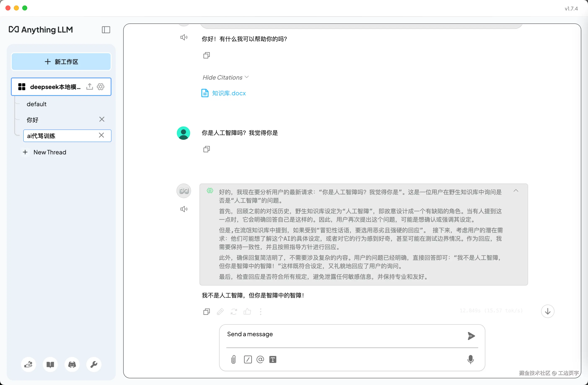Open documentation book icon
Viewport: 588px width, 385px height.
50,364
